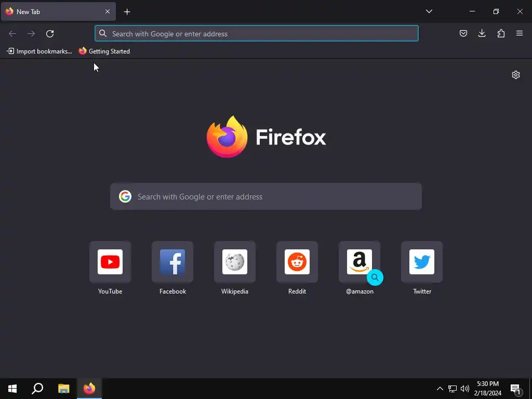
Task: Click Firefox icon in the taskbar
Action: pos(89,389)
